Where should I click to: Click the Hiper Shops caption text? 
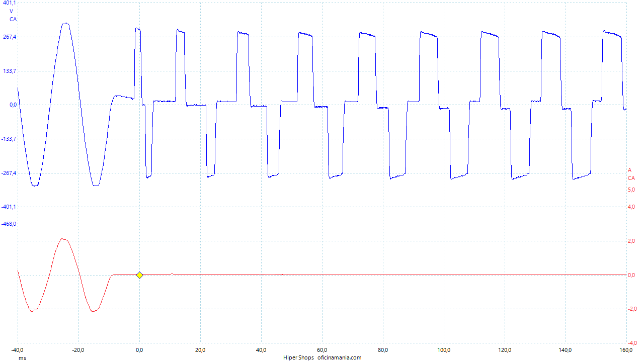pos(298,358)
